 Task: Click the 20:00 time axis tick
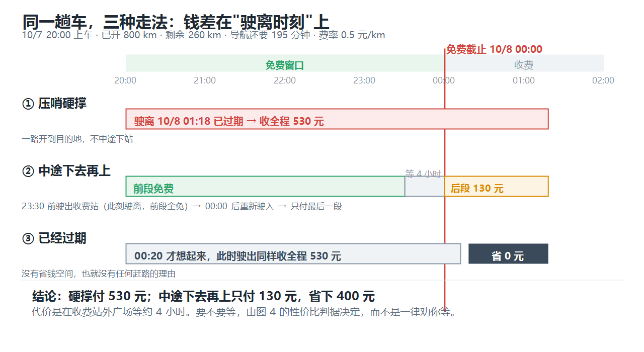(x=125, y=80)
